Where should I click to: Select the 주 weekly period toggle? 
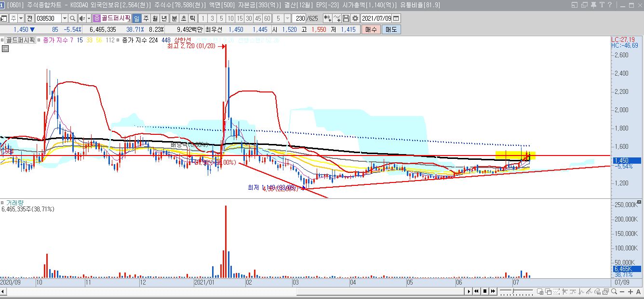[146, 18]
